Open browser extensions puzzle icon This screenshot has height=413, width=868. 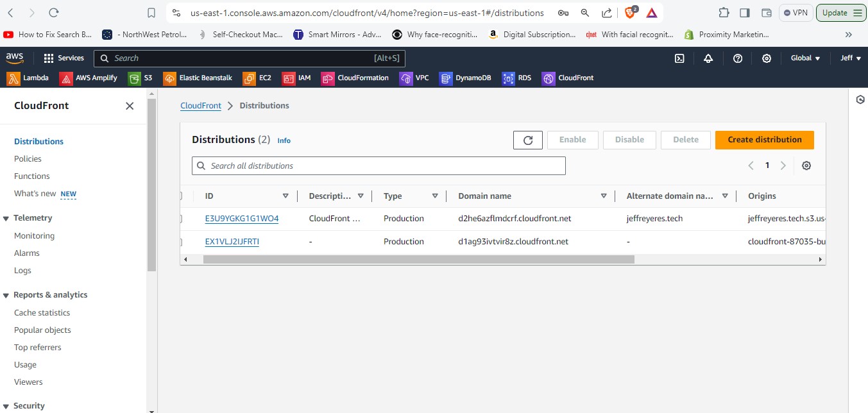pos(724,12)
